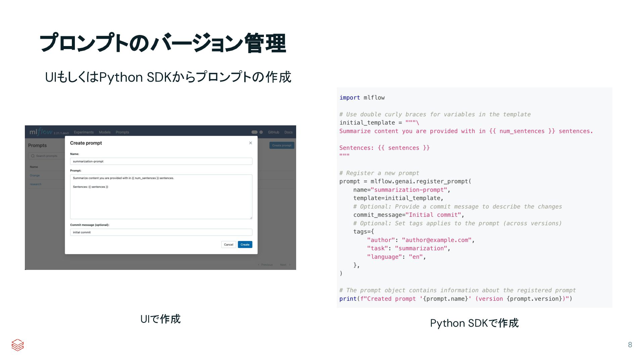Open the Prompts tab in MLflow
Screen dimensions: 644x363
point(122,132)
